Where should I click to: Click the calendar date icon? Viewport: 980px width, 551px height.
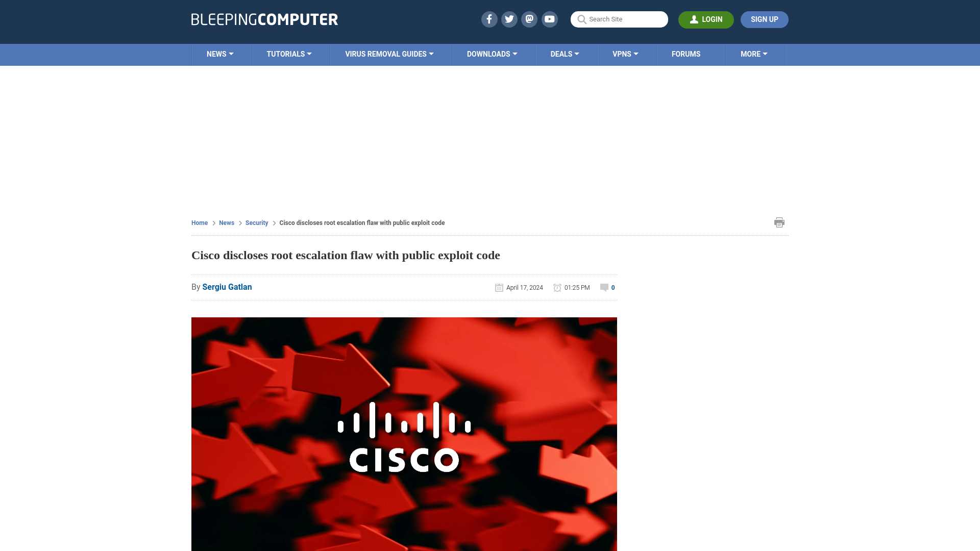pos(499,287)
